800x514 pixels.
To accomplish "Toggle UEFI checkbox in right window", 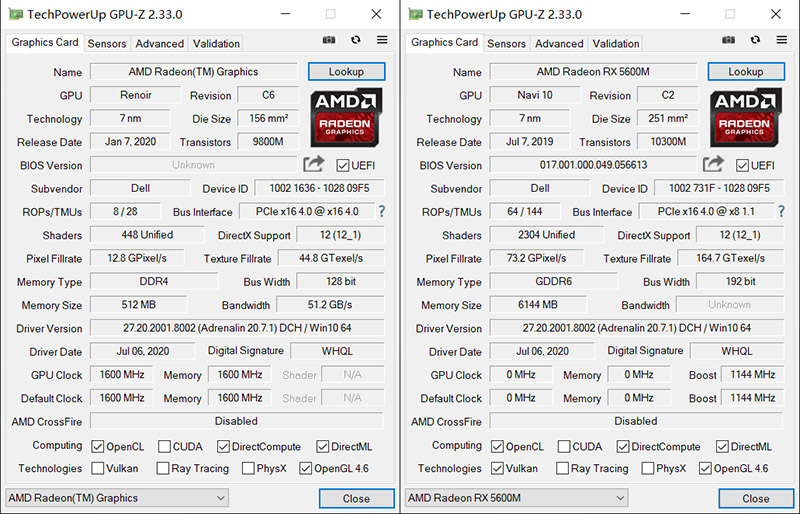I will pyautogui.click(x=742, y=165).
